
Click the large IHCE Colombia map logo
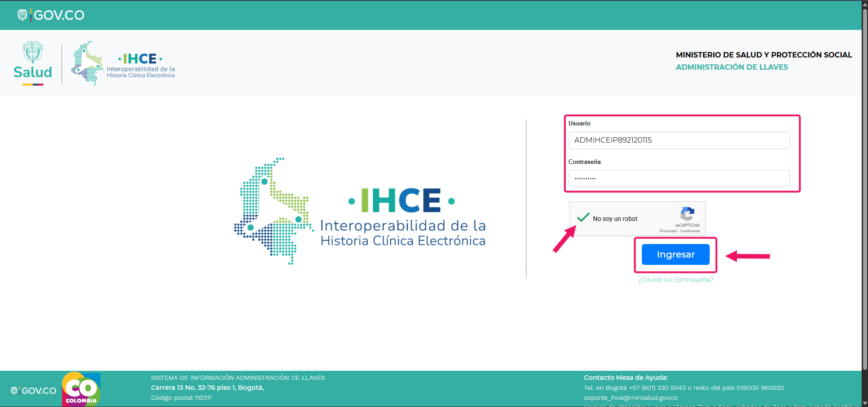click(360, 211)
